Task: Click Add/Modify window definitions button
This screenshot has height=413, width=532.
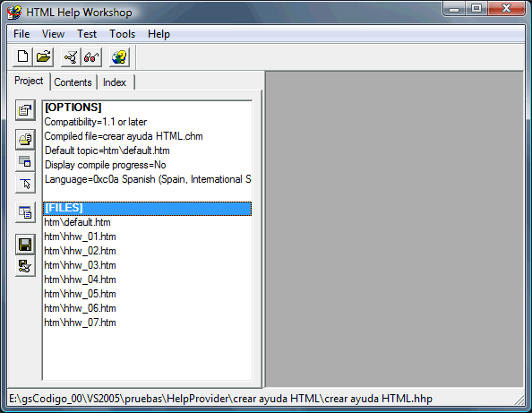Action: click(x=25, y=161)
